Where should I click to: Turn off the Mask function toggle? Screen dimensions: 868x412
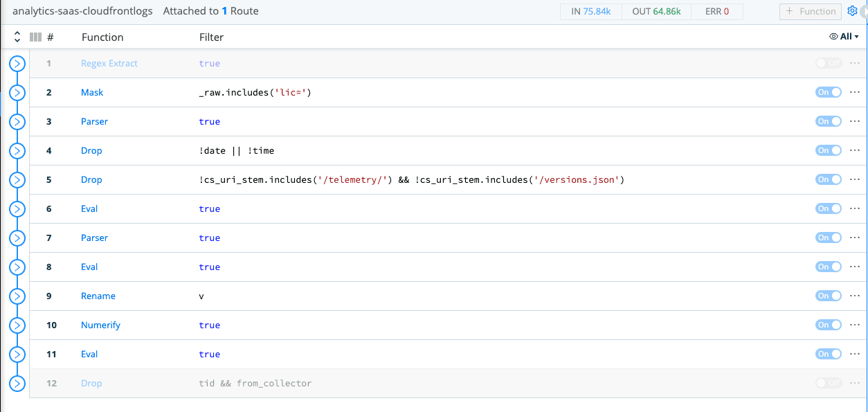pos(829,92)
